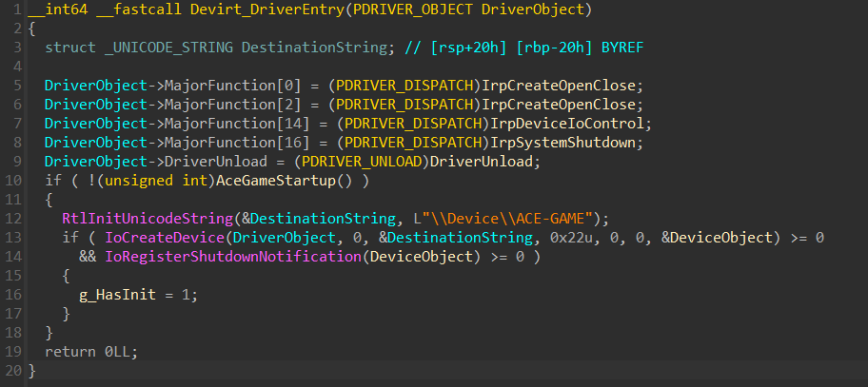Click line number 20 in gutter

(x=12, y=371)
